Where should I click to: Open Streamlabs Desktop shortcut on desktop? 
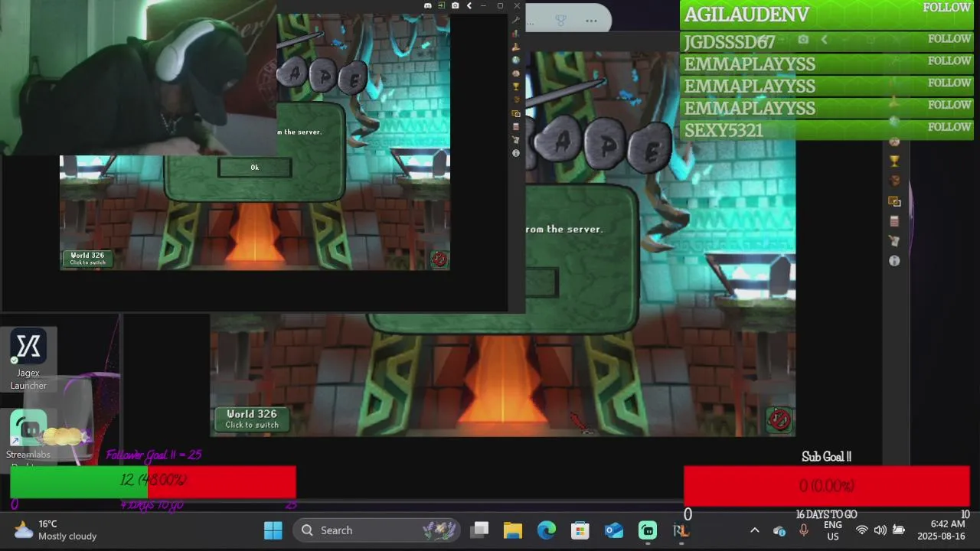(x=28, y=439)
